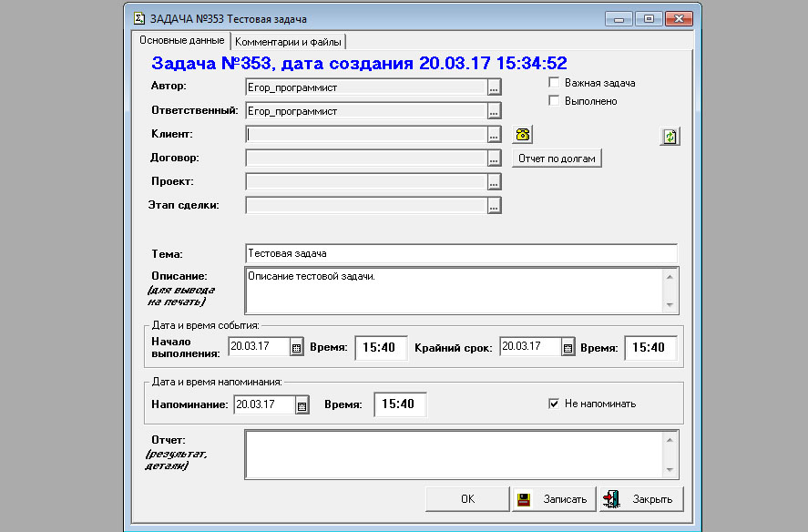Open calendar picker for Крайний срок date
This screenshot has height=532, width=808.
(x=568, y=347)
